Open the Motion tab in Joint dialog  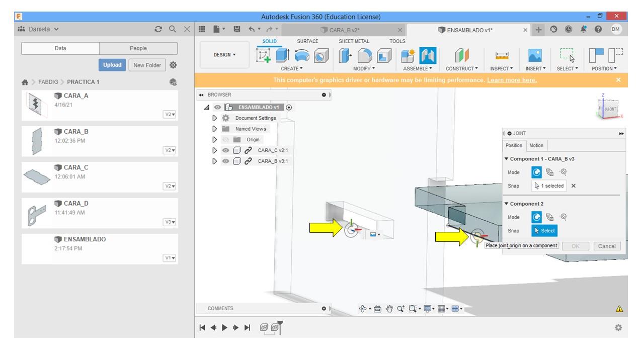coord(536,145)
